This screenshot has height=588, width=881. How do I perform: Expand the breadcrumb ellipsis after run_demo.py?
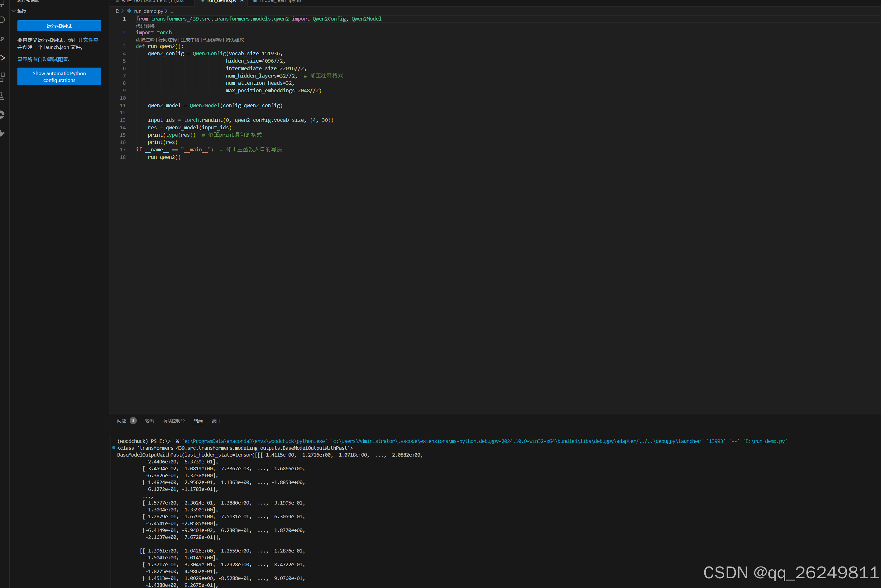(171, 11)
